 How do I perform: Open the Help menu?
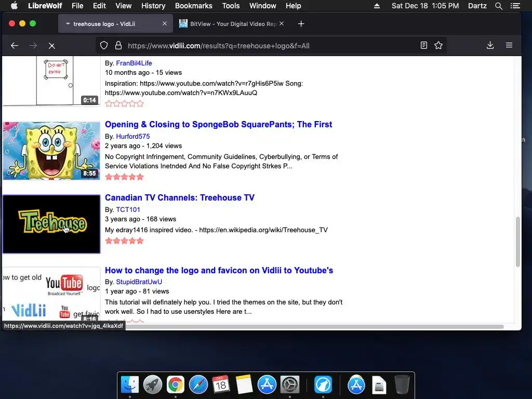[293, 6]
